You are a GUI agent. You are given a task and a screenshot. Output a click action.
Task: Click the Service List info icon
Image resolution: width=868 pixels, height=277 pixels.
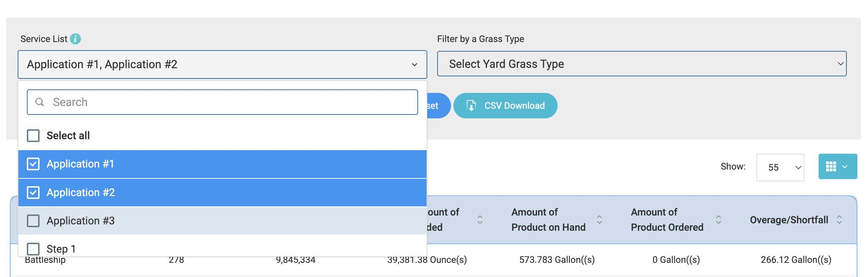pos(75,39)
